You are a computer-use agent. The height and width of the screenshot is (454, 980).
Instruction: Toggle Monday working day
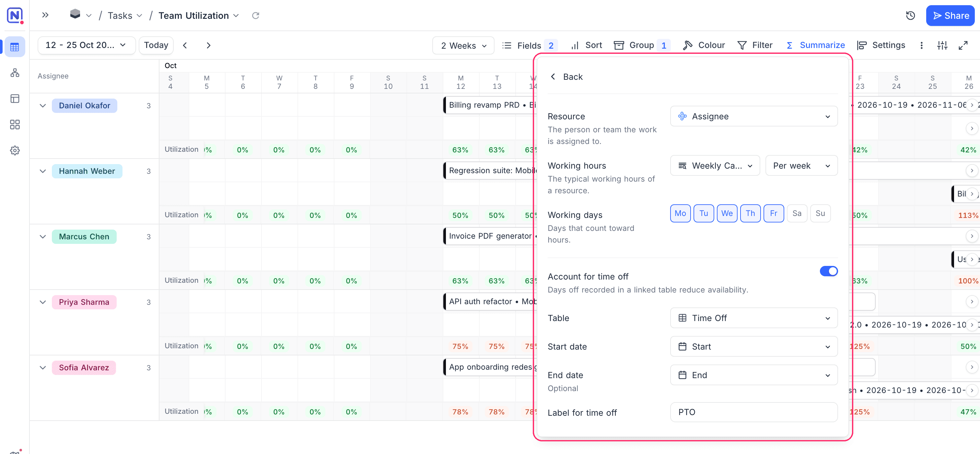pyautogui.click(x=680, y=213)
